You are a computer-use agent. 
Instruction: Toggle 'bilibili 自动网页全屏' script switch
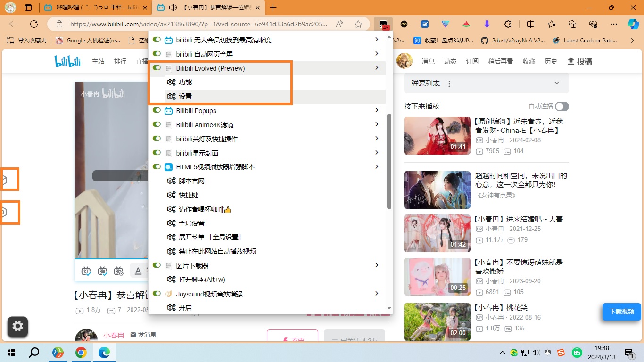(157, 54)
